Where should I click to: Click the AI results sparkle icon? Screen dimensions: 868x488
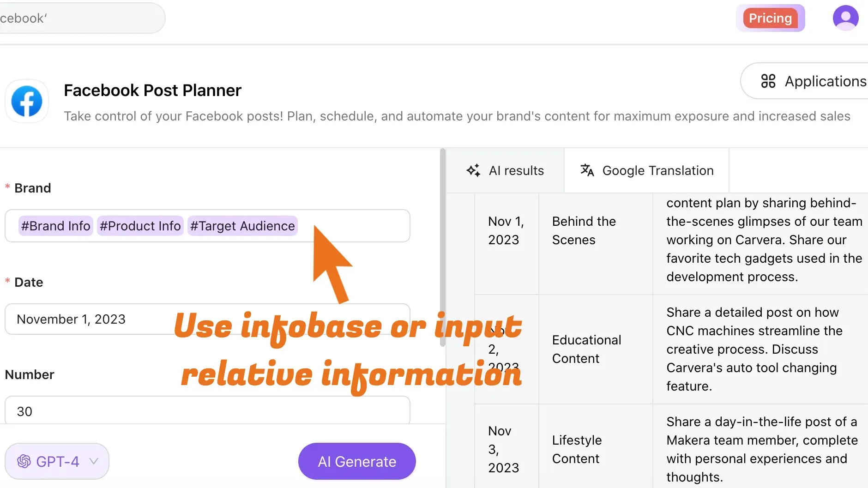[473, 170]
